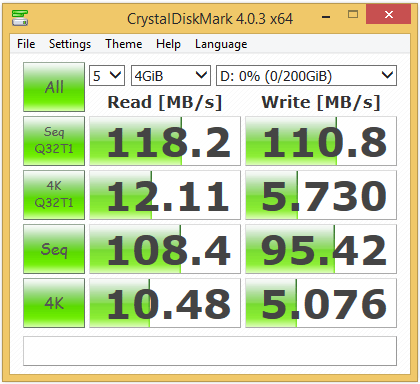
Task: Select the 12.11 4K Q32T1 read result
Action: pyautogui.click(x=165, y=195)
